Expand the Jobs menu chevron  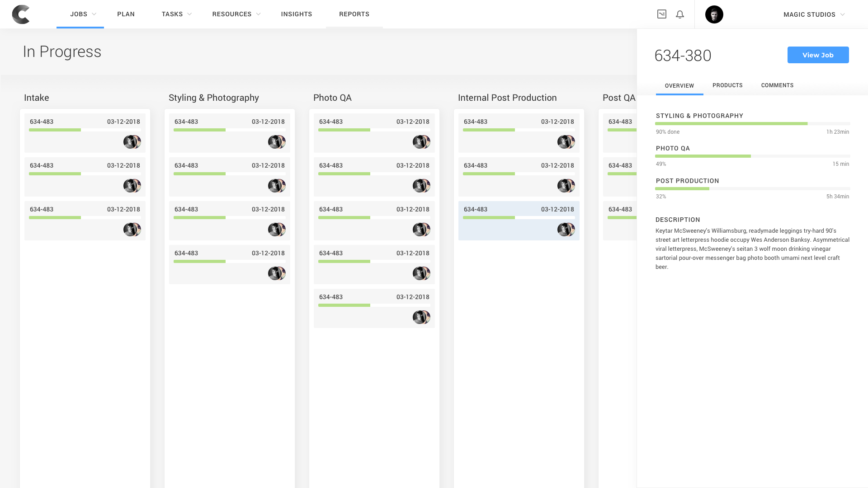pyautogui.click(x=94, y=14)
